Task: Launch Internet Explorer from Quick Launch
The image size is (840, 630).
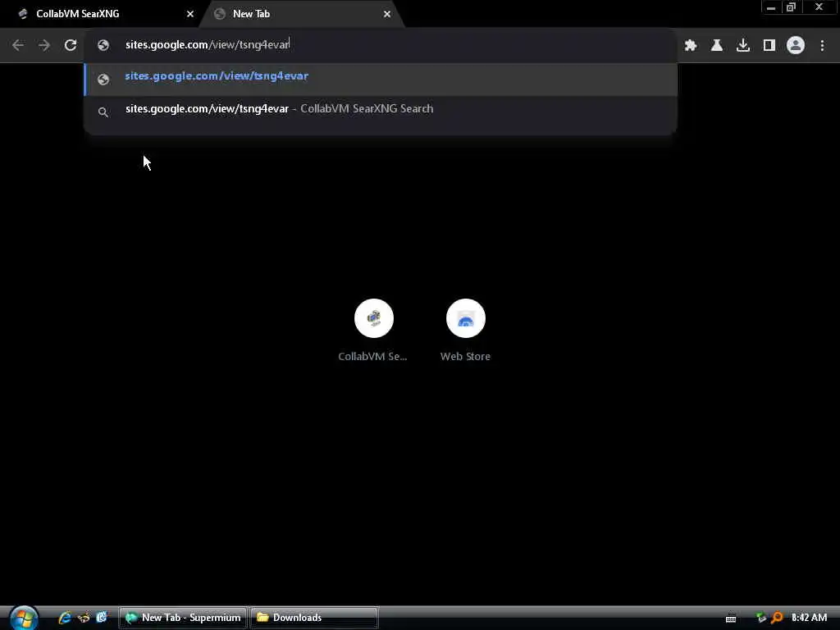Action: 65,617
